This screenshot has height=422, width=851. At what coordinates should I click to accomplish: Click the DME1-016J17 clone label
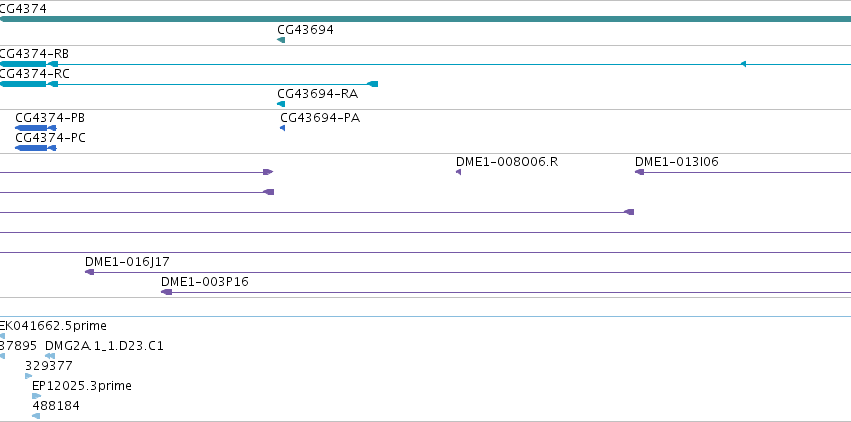click(x=127, y=262)
